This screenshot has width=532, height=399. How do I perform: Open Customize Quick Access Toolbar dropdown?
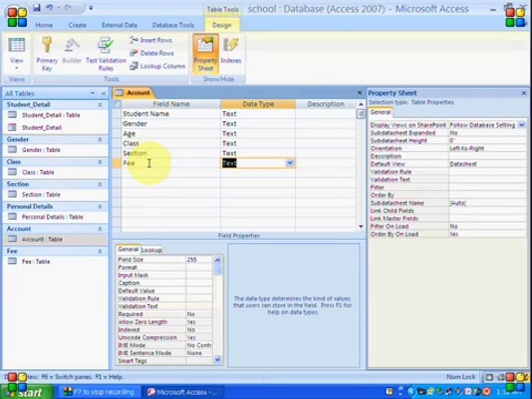click(91, 7)
